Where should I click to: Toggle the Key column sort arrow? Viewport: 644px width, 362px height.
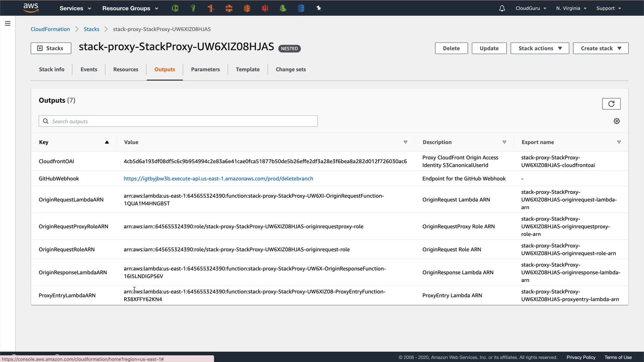[x=107, y=142]
